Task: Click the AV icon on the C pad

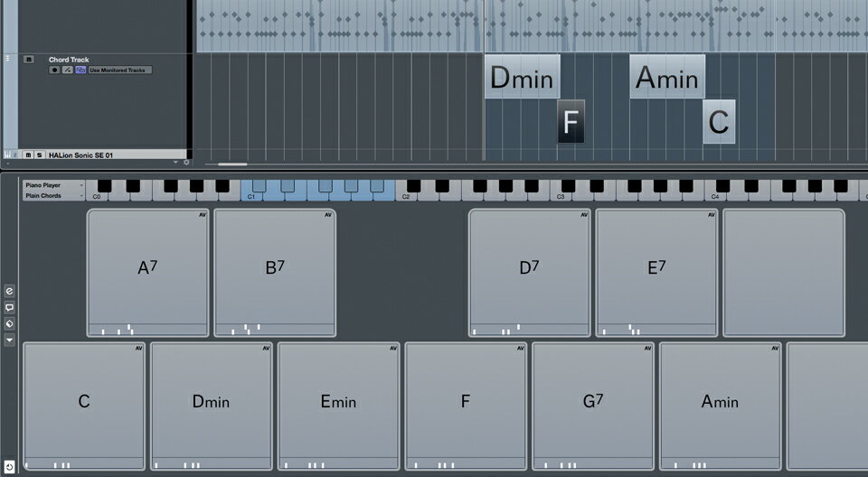Action: coord(138,348)
